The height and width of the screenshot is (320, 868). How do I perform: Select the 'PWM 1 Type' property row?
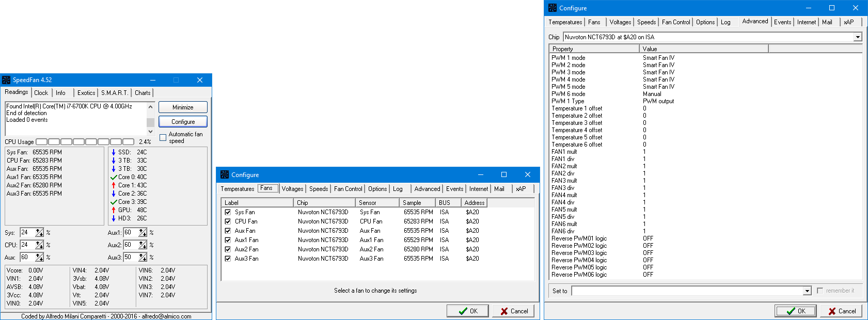705,101
